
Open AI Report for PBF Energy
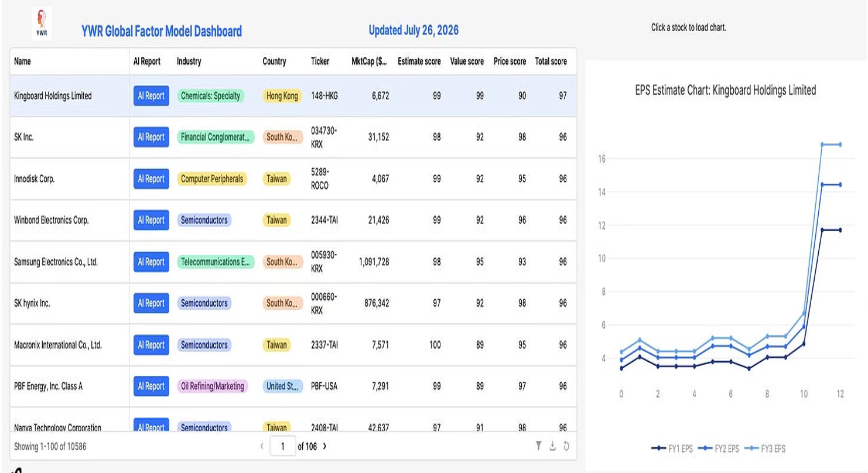point(151,386)
